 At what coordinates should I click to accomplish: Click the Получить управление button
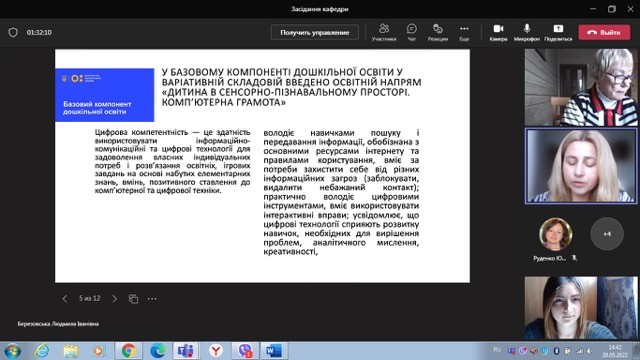tap(315, 32)
